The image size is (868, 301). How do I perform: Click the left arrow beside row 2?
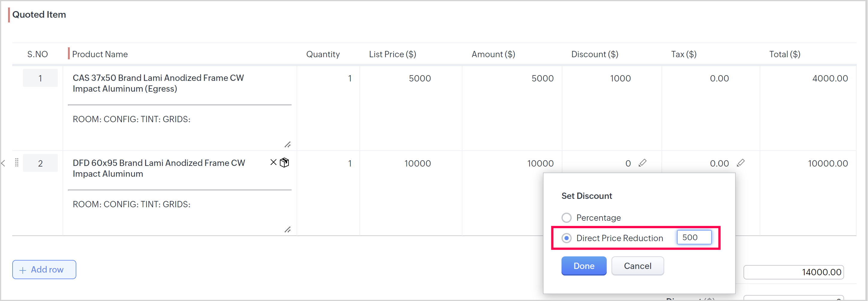(3, 164)
